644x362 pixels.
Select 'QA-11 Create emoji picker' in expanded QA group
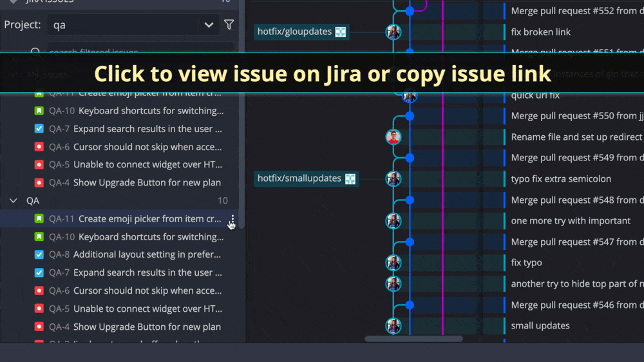coord(135,218)
